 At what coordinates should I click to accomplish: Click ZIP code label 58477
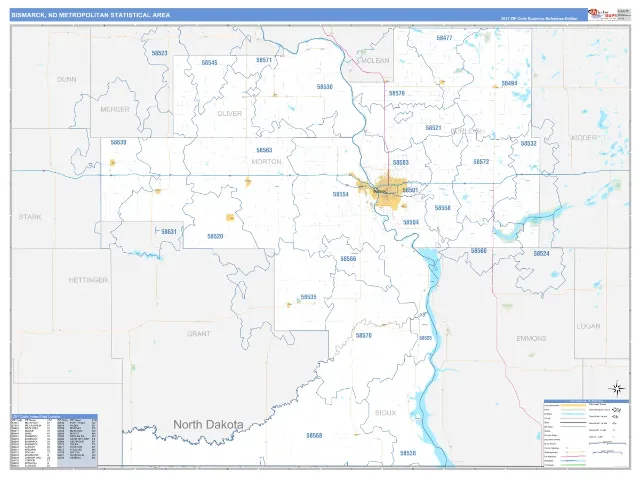(x=444, y=38)
